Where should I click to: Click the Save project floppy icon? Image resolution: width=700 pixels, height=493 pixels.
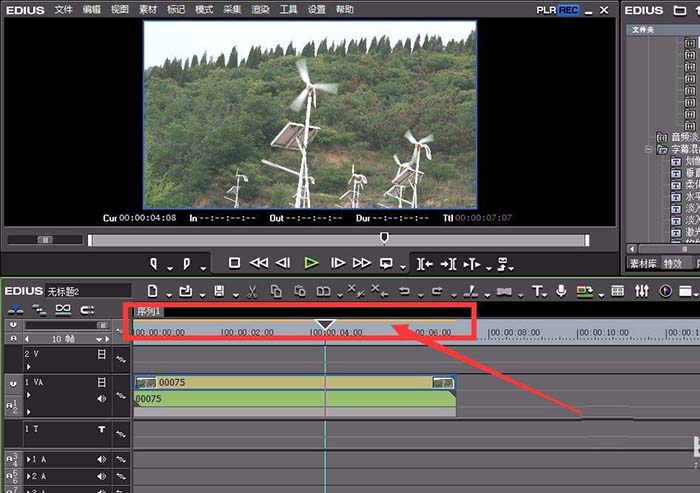tap(219, 291)
